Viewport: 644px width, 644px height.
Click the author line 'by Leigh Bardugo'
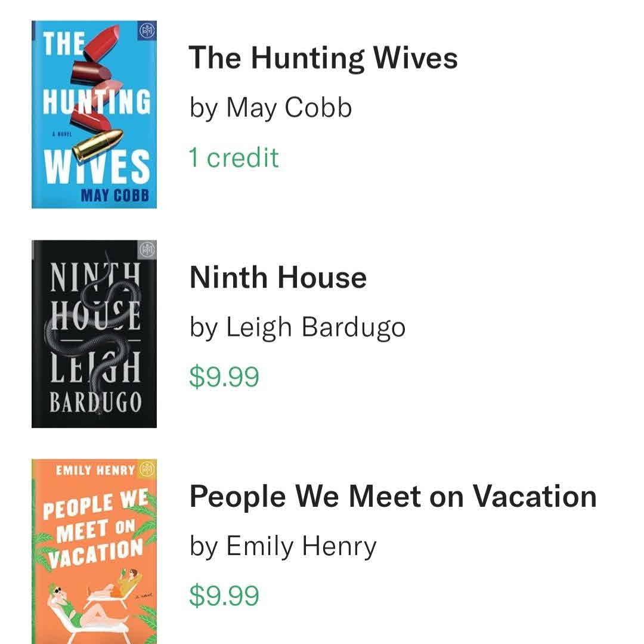[x=298, y=327]
